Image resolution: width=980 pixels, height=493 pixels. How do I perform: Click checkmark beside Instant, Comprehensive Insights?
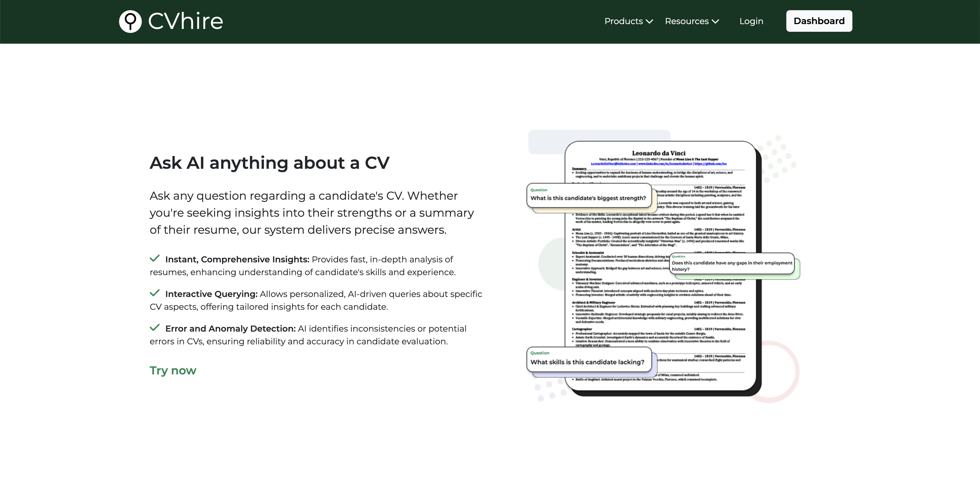click(155, 258)
